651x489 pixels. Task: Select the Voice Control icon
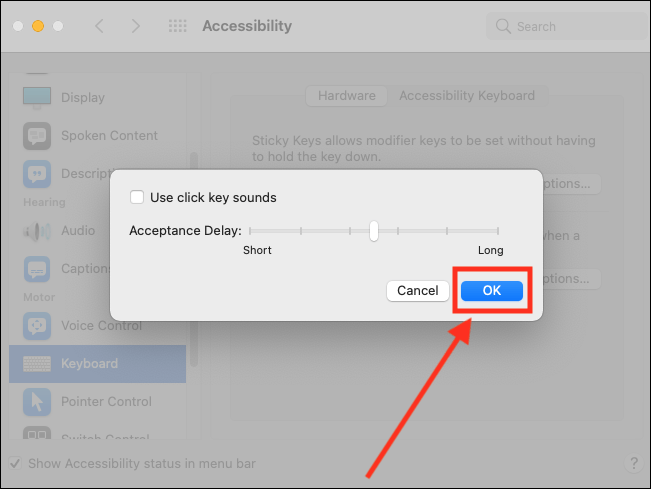click(x=37, y=326)
